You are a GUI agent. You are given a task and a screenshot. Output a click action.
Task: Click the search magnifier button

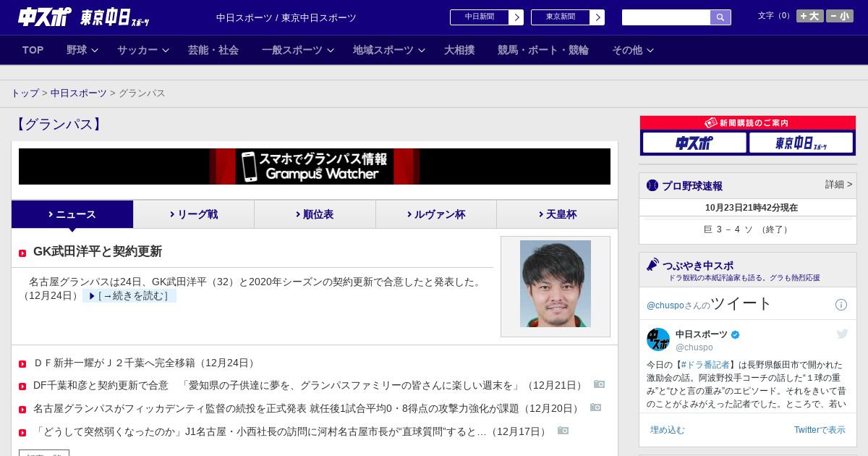[x=720, y=17]
